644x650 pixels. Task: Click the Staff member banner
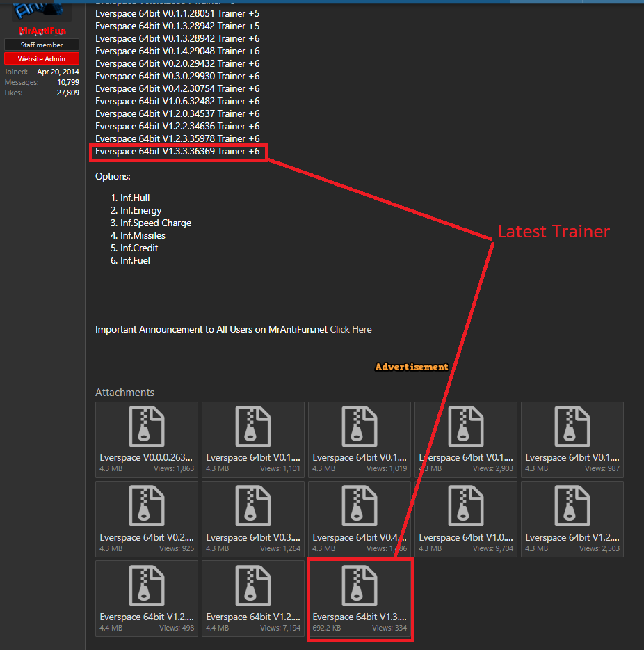click(x=42, y=45)
